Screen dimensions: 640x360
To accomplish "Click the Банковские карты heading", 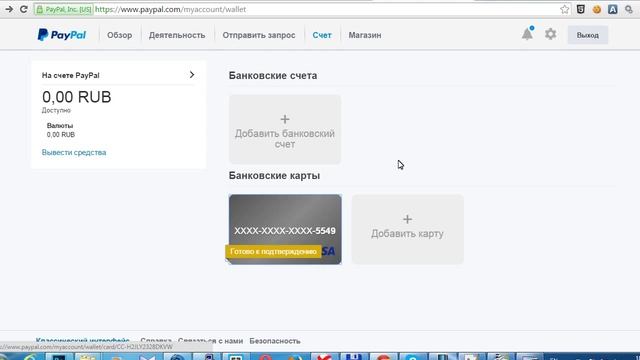I will click(274, 176).
